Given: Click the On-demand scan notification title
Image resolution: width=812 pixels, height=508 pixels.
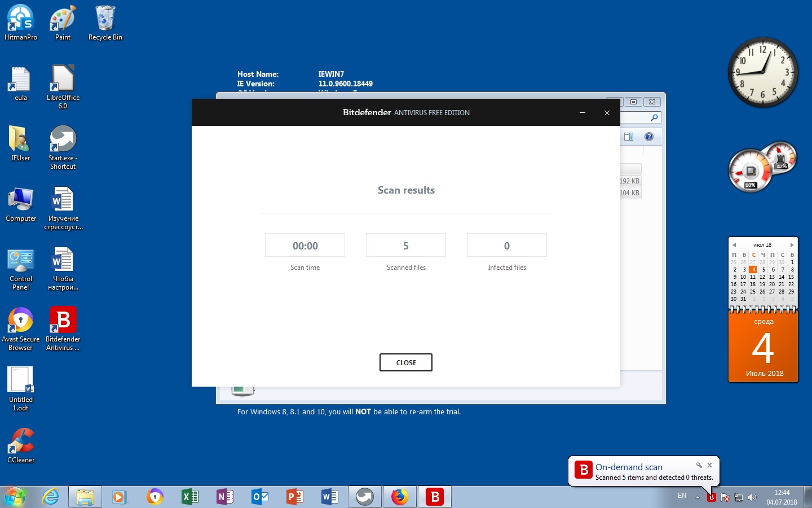Looking at the screenshot, I should [629, 467].
